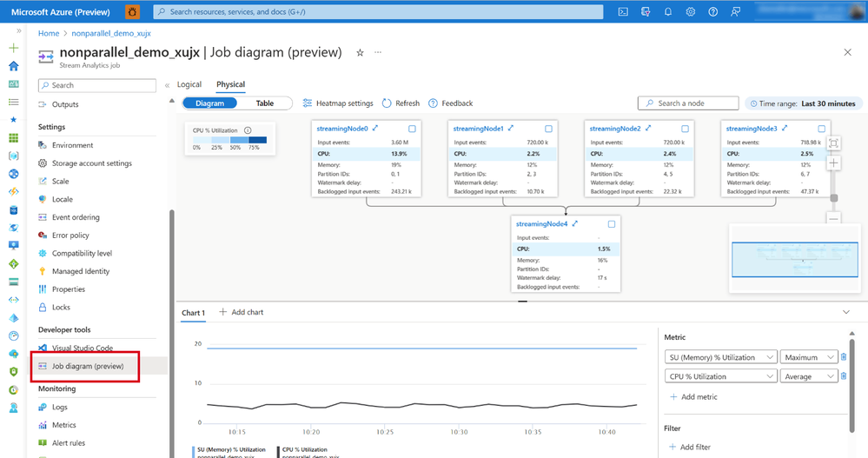Click the Refresh button
The image size is (868, 458).
coord(401,103)
